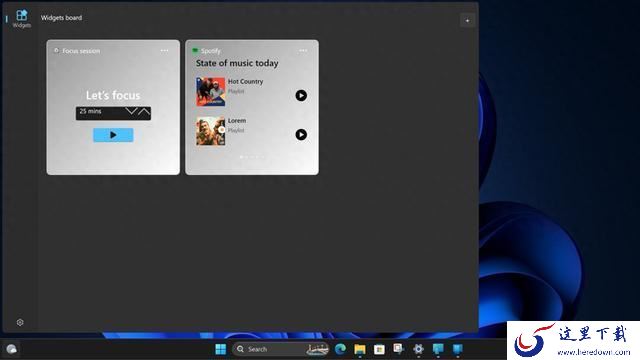The image size is (640, 360).
Task: Open Microsoft Store from taskbar
Action: (379, 349)
